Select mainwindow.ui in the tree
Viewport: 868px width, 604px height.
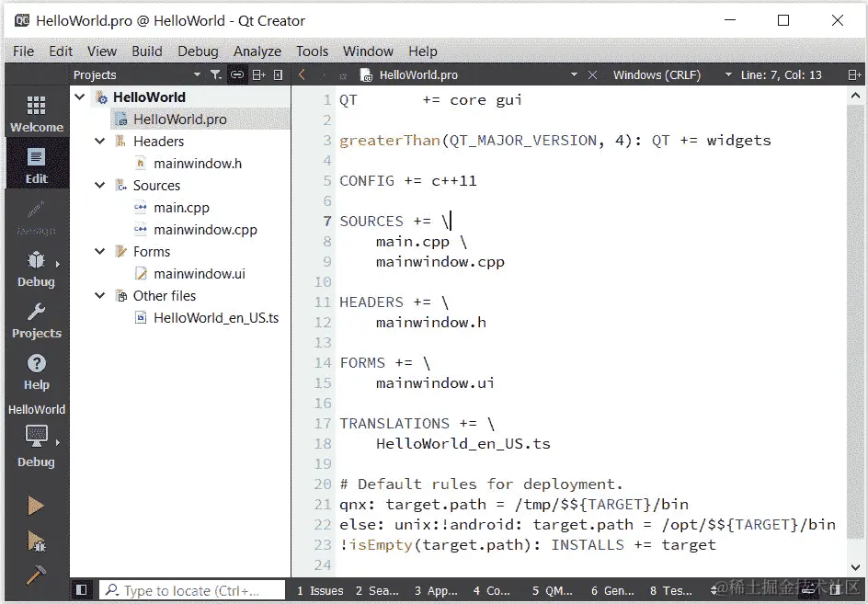point(200,273)
